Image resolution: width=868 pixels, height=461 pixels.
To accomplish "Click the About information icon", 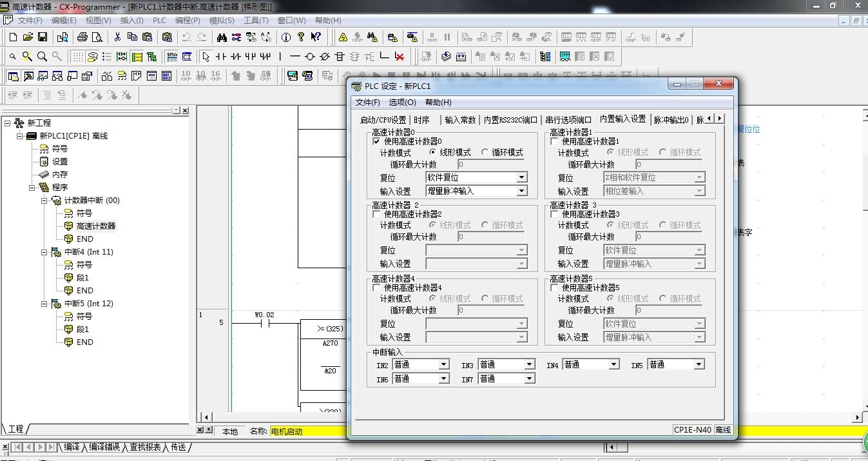I will click(x=286, y=37).
